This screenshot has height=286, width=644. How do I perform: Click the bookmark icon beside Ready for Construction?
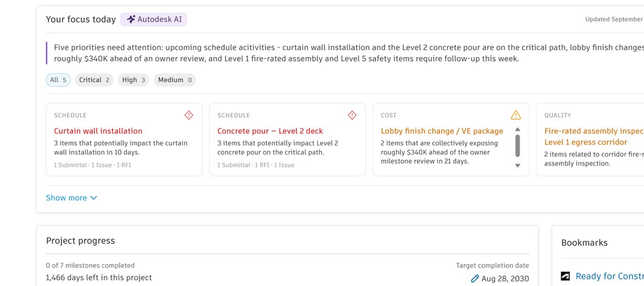point(566,276)
